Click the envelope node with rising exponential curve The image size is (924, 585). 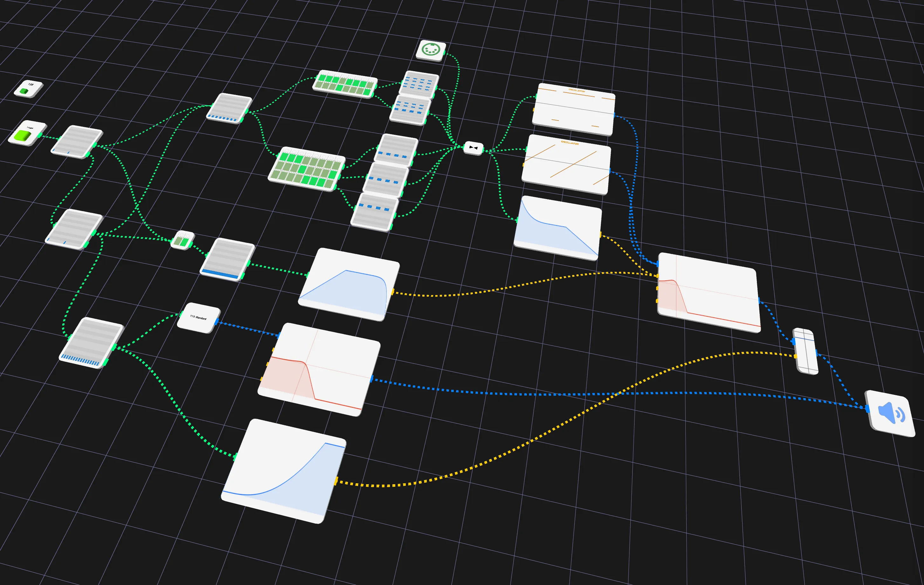[x=284, y=471]
